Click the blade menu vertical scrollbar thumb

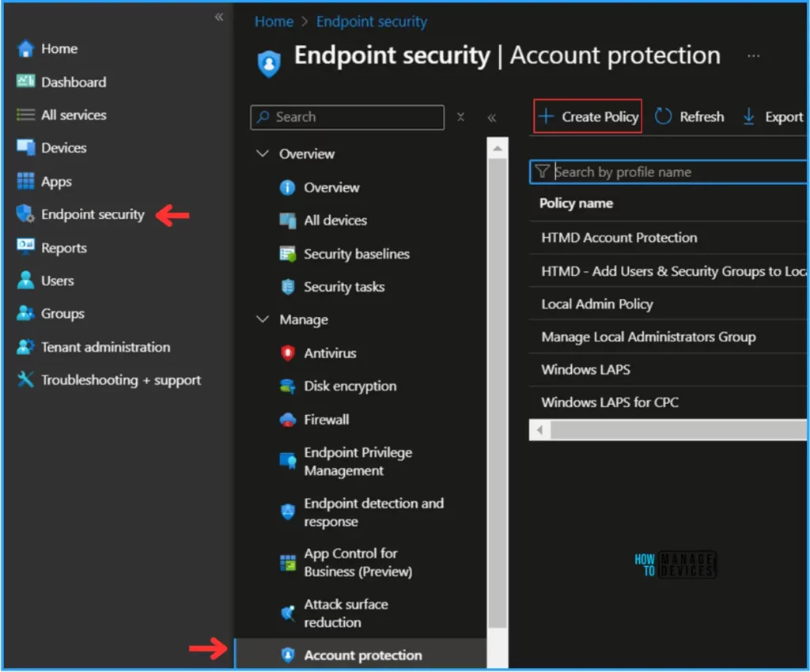(498, 393)
